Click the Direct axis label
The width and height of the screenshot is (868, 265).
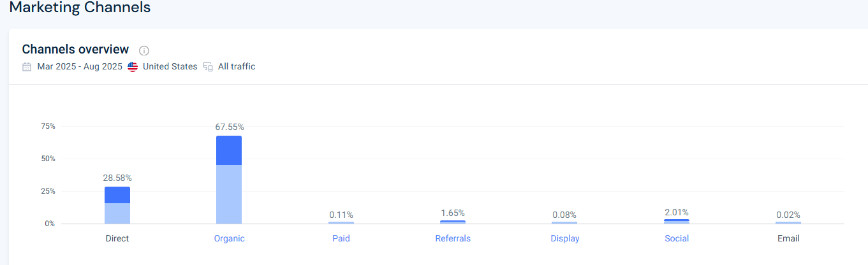(117, 239)
